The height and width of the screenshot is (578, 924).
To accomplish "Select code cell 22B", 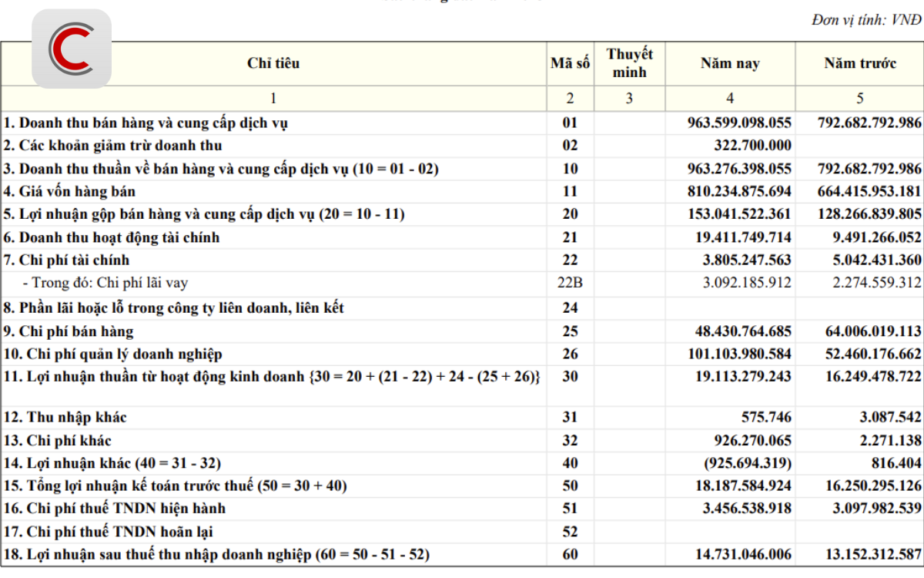I will pyautogui.click(x=571, y=283).
